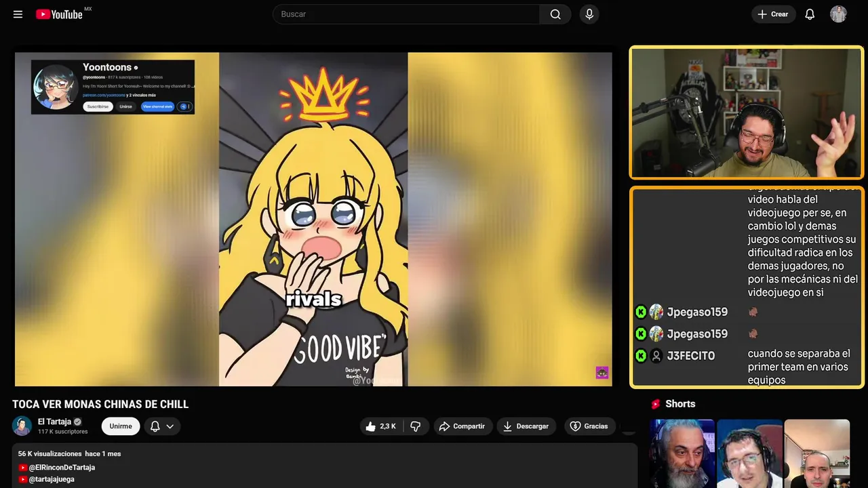Open the grey-bearded man short
The image size is (868, 488).
tap(682, 453)
